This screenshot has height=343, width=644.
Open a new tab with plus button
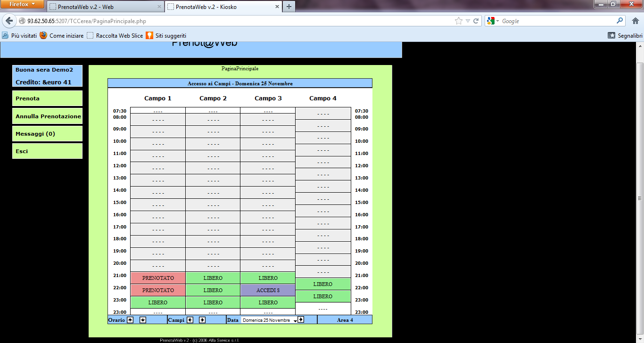coord(289,7)
